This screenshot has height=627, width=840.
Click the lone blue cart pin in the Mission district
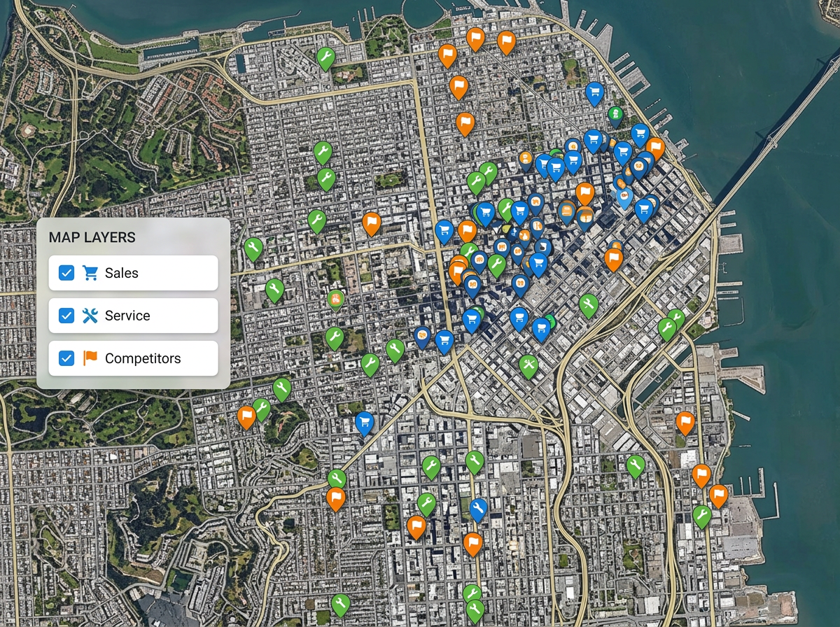pyautogui.click(x=363, y=420)
